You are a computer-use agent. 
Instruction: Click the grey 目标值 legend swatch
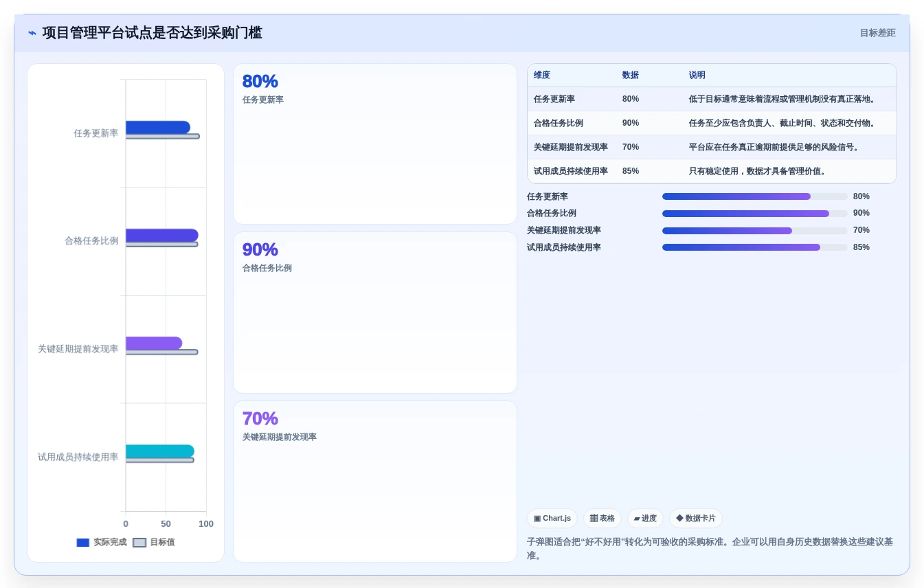click(x=139, y=542)
